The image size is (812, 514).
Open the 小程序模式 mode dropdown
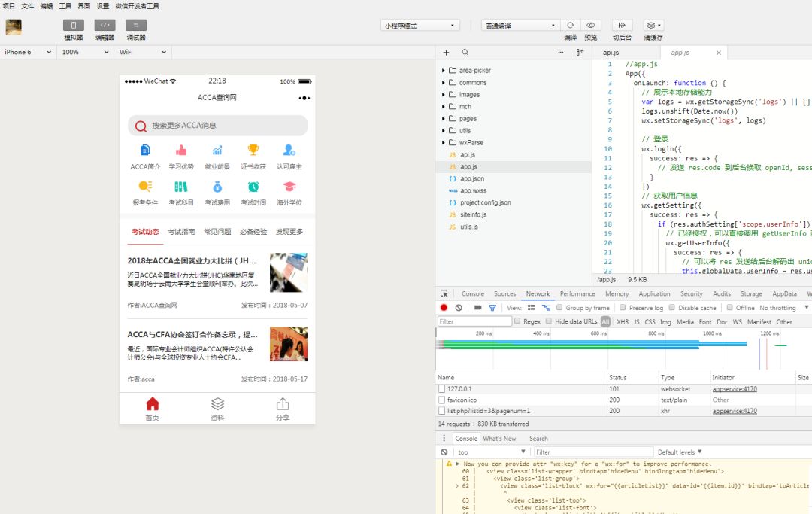tap(420, 26)
